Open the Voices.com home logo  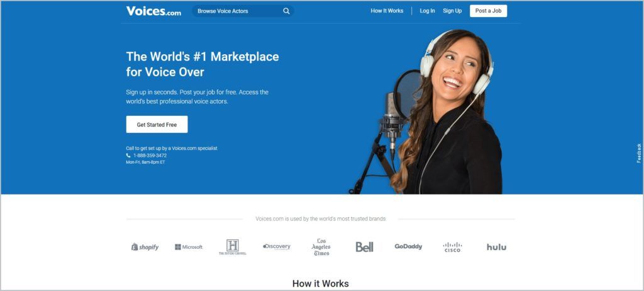click(x=153, y=11)
